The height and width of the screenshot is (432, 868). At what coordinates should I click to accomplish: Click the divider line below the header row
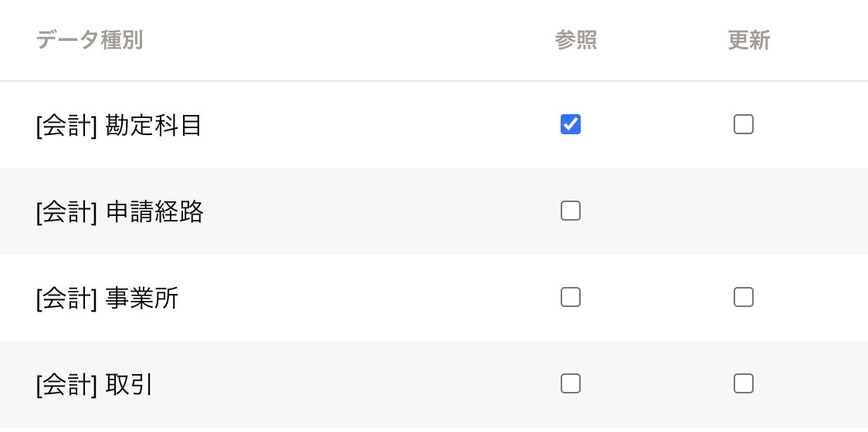434,81
